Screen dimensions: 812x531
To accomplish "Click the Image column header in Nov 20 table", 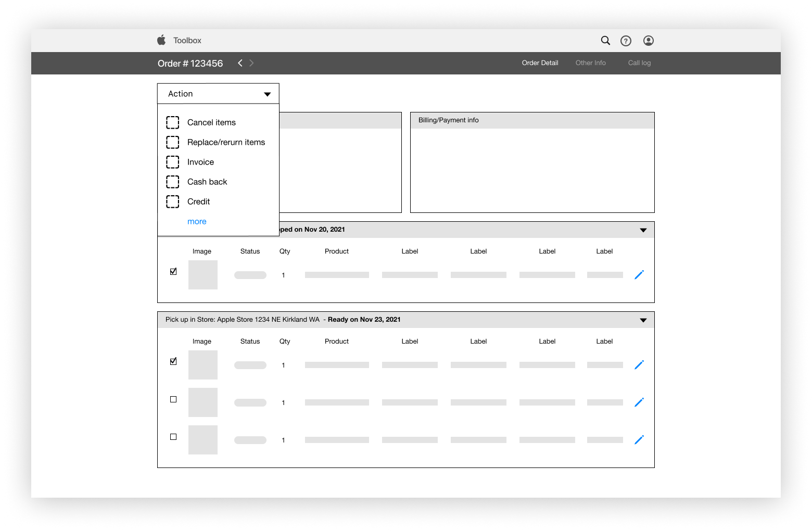I will pyautogui.click(x=202, y=251).
